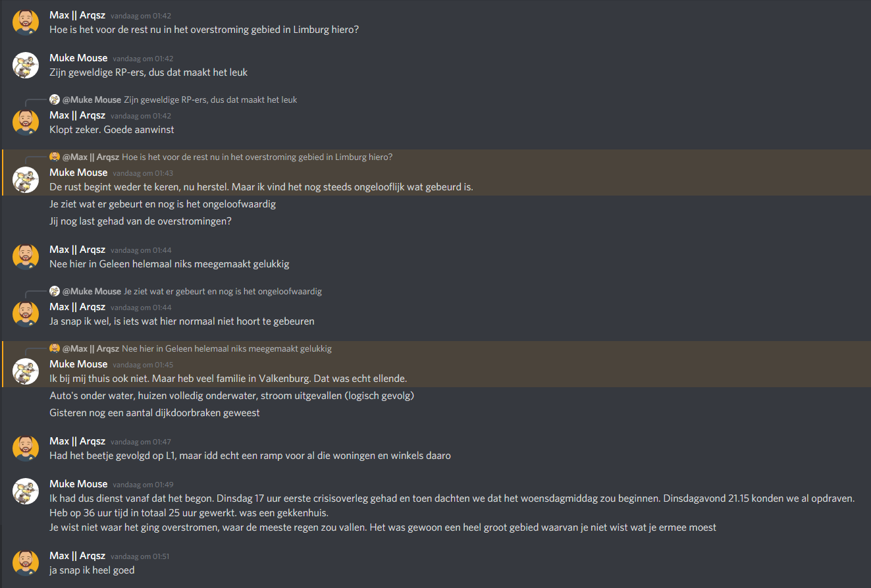
Task: Click message "Jij nog last gehad van de overstromingen?"
Action: tap(140, 221)
